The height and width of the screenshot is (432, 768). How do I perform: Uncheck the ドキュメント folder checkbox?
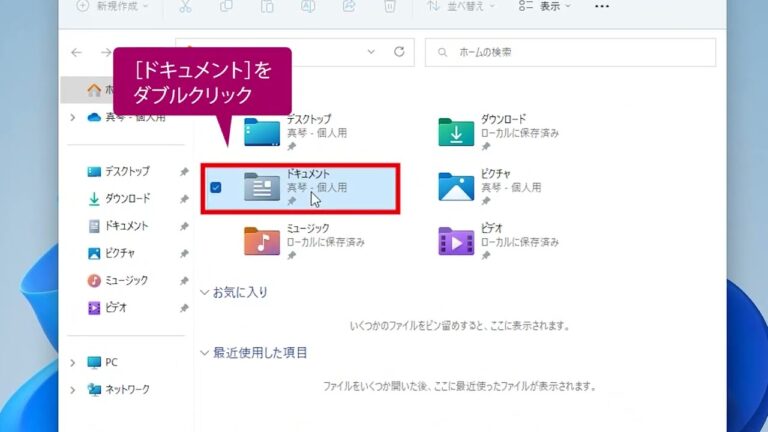click(216, 188)
